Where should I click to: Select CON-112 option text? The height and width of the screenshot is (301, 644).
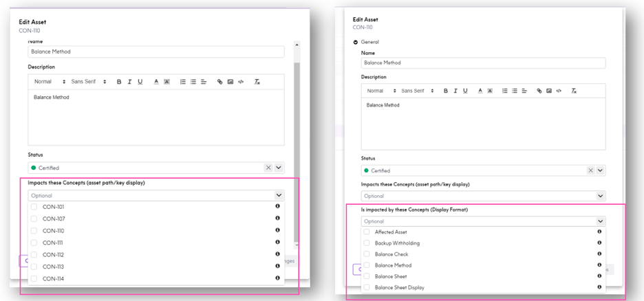coord(54,255)
